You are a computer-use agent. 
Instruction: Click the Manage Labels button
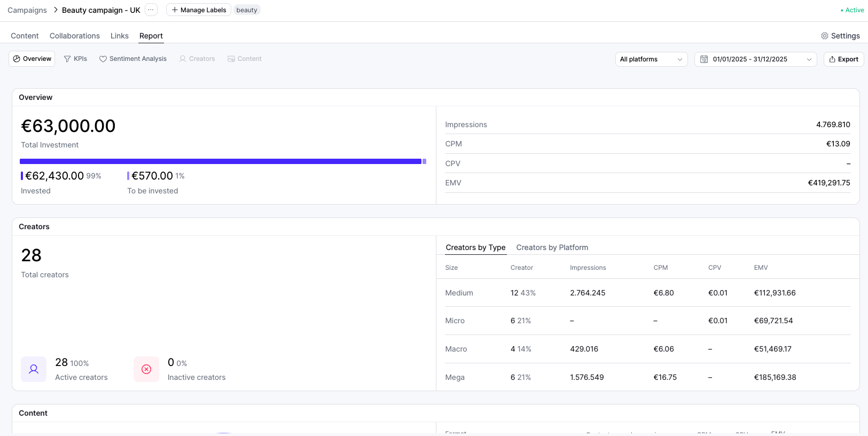click(x=199, y=10)
